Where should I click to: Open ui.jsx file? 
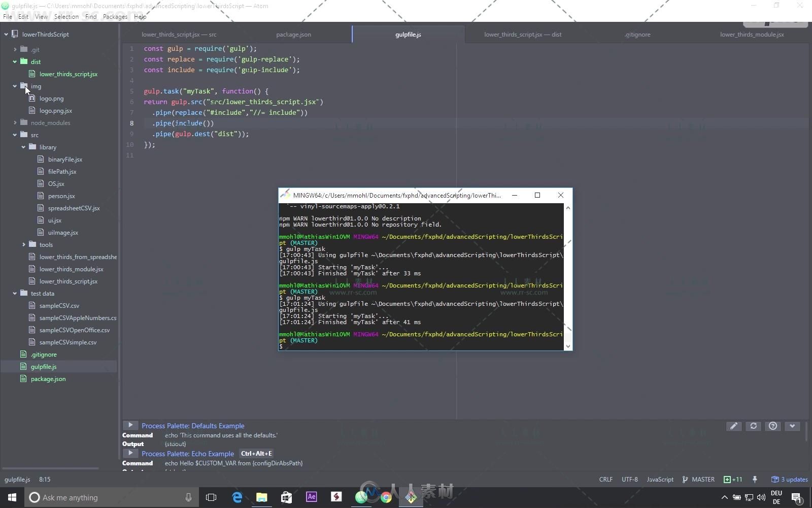pos(54,220)
